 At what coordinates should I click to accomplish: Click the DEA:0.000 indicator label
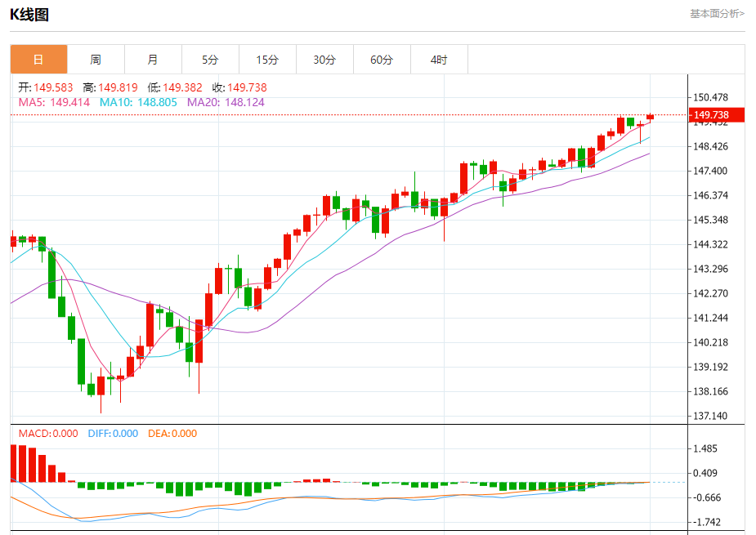click(172, 433)
